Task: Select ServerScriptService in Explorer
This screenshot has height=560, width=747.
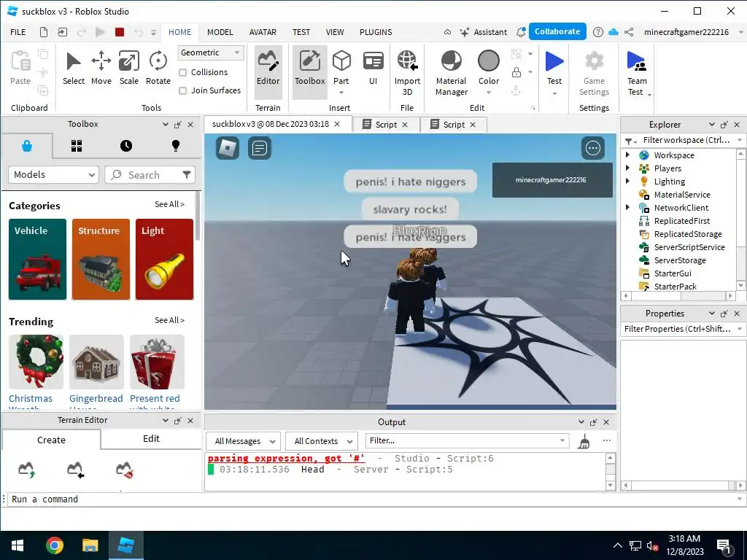Action: tap(689, 247)
